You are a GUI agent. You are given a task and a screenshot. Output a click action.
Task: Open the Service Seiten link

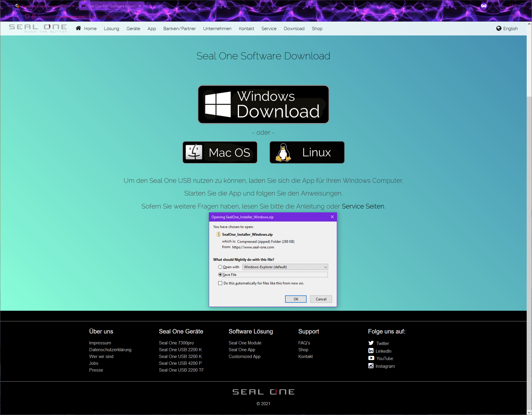tap(363, 206)
